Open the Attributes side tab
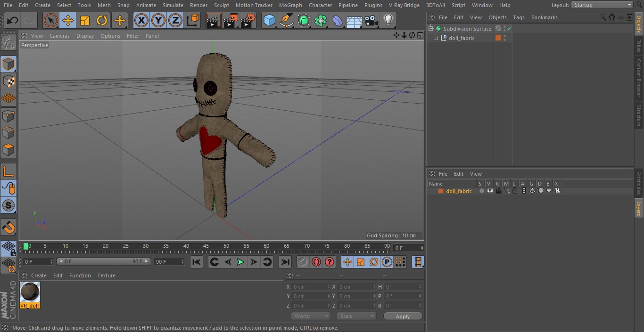The image size is (644, 332). [x=639, y=184]
